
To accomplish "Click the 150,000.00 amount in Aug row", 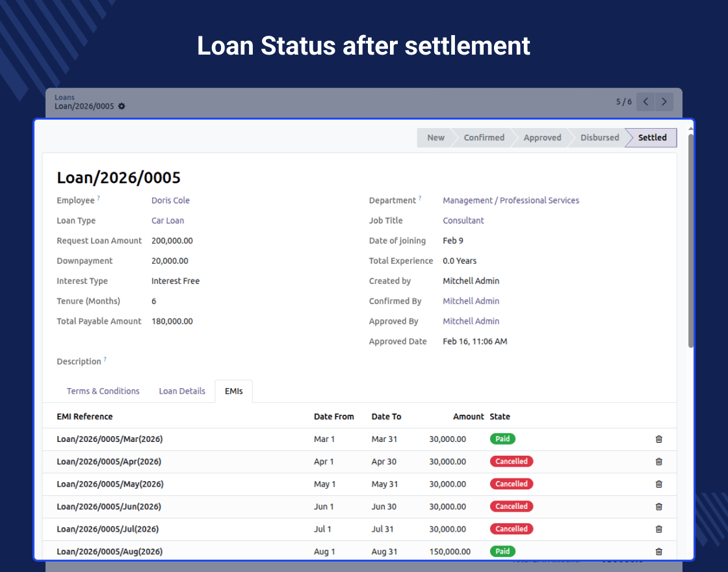I will [450, 552].
